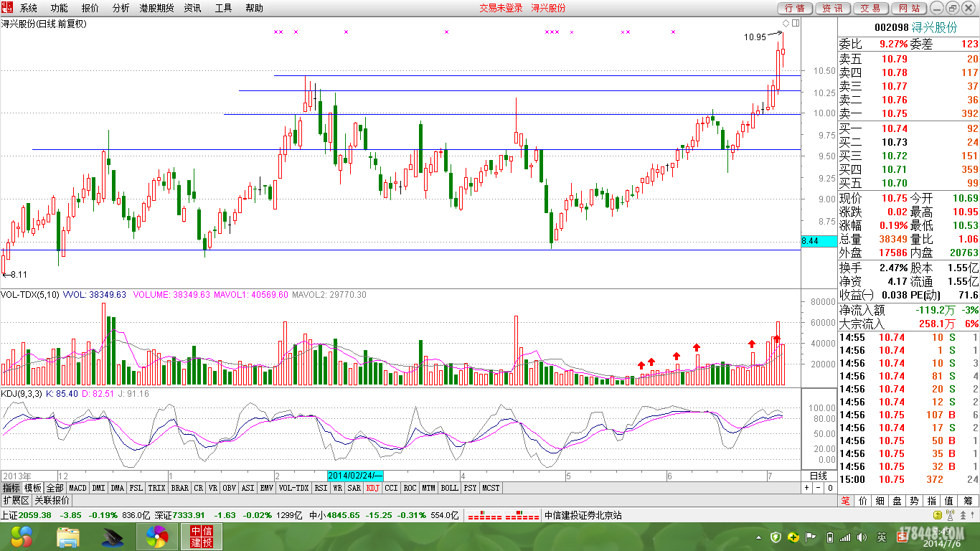The width and height of the screenshot is (980, 551).
Task: Open the 分析 menu
Action: pos(121,8)
